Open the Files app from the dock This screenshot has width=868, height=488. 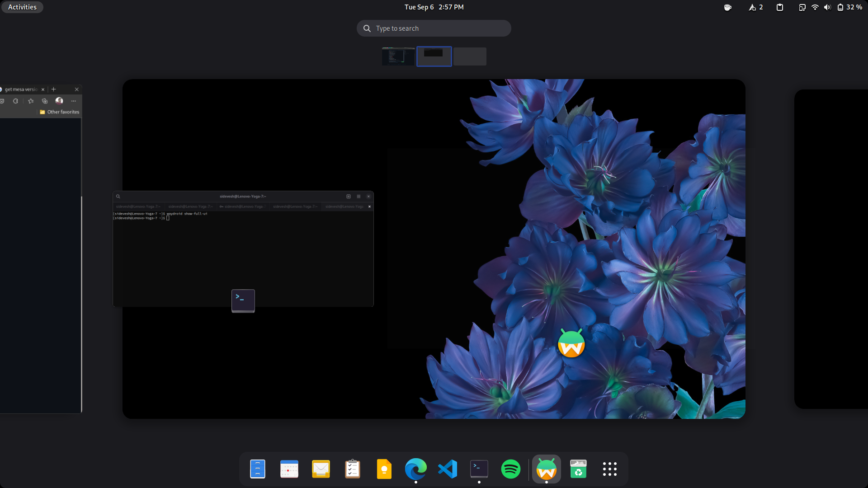tap(258, 469)
